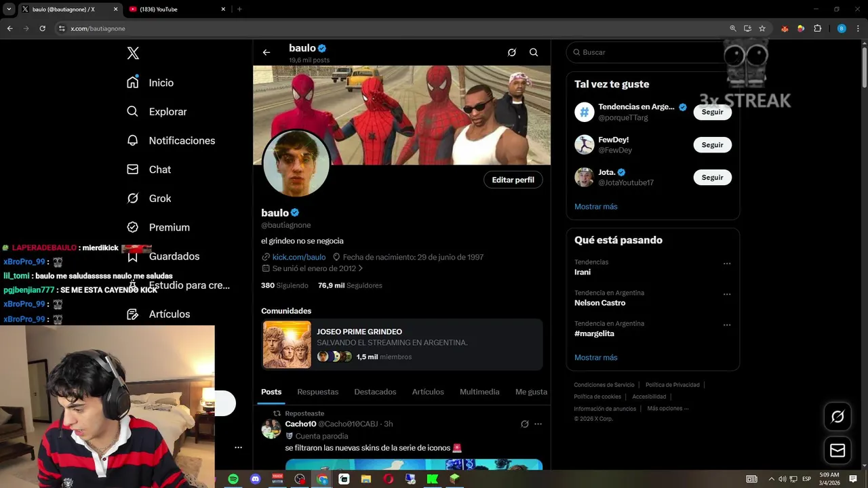Open Opera browser from the taskbar
The height and width of the screenshot is (488, 868).
[389, 479]
